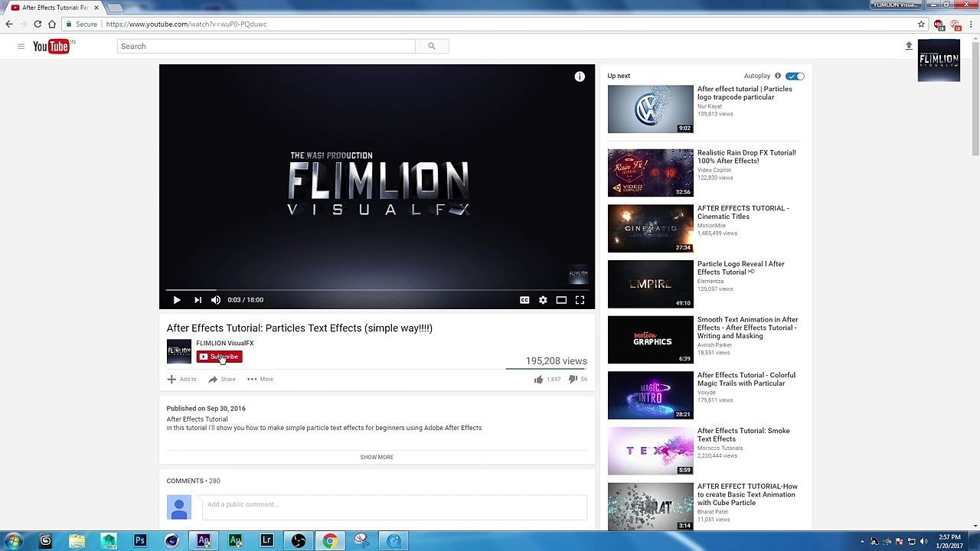Show the Autoplay info icon
This screenshot has height=551, width=980.
click(778, 76)
